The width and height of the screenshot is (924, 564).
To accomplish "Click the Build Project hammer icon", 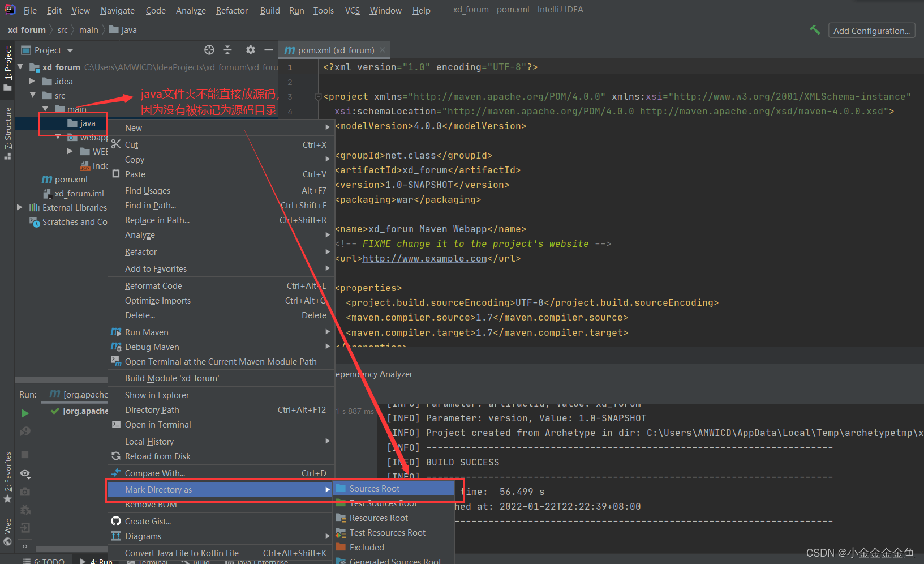I will point(815,30).
